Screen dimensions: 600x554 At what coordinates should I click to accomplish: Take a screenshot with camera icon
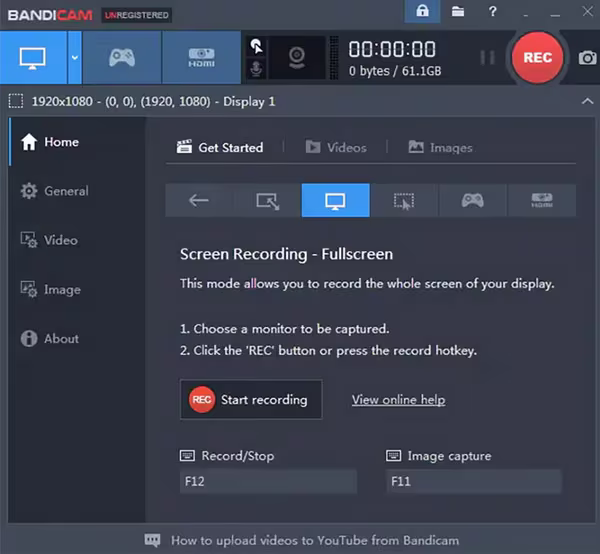pos(587,58)
